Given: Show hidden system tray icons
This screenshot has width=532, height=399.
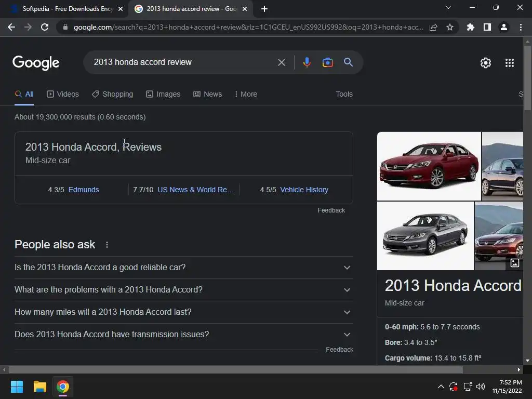Looking at the screenshot, I should tap(441, 387).
